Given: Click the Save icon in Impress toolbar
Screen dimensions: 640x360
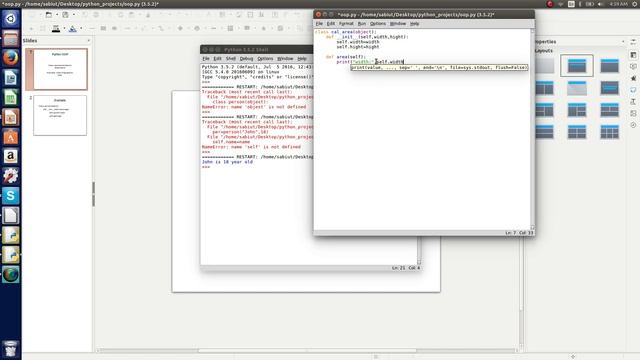Looking at the screenshot, I should coord(65,15).
